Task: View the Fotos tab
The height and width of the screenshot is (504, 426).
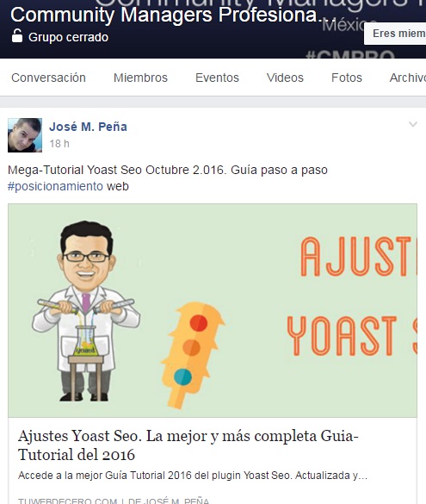Action: (347, 78)
